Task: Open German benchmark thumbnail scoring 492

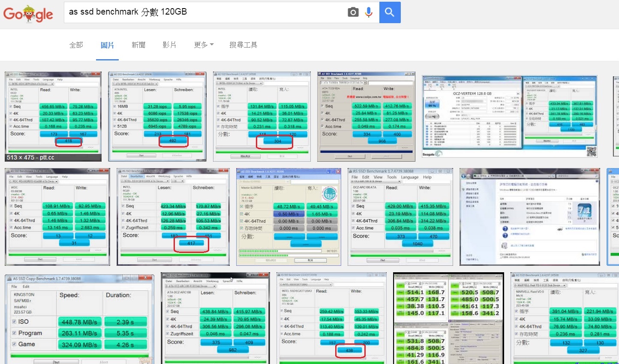Action: [x=157, y=117]
